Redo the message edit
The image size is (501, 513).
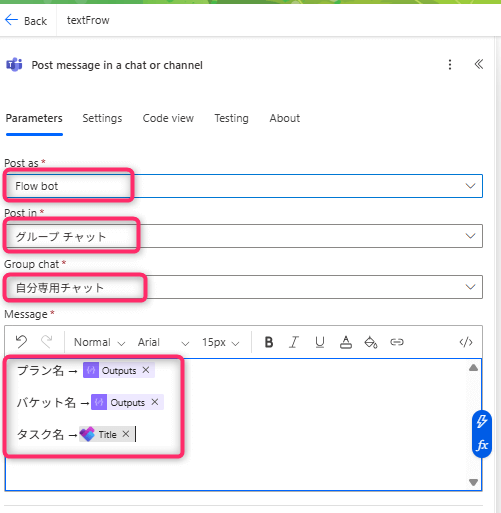click(47, 342)
